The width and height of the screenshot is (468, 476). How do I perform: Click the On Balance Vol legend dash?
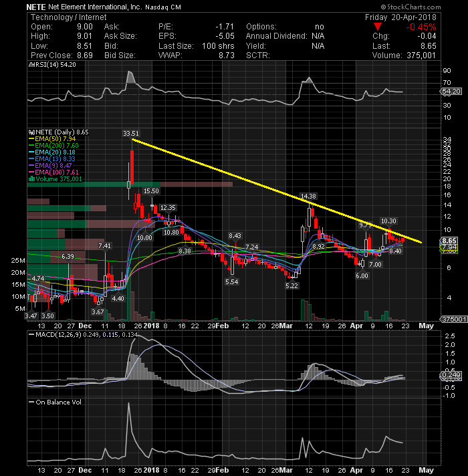point(31,402)
